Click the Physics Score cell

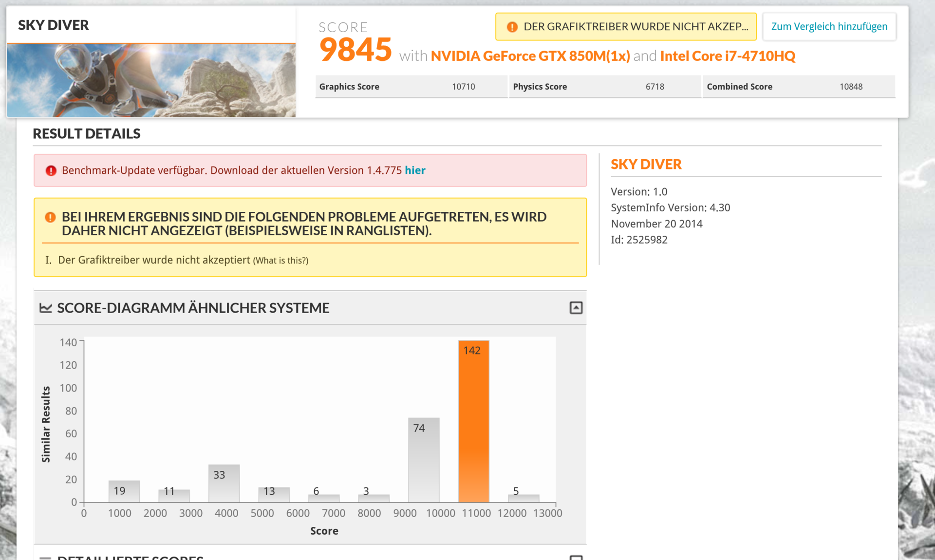604,87
